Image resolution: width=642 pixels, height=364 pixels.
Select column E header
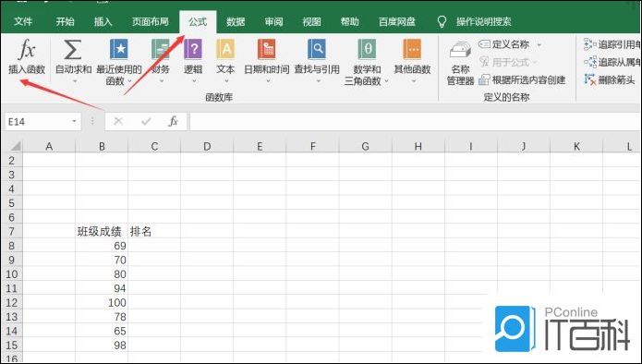(260, 146)
